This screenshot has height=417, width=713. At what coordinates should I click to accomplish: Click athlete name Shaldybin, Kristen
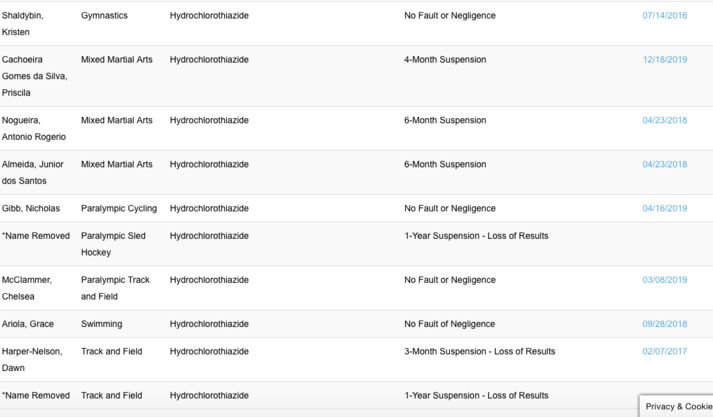click(x=22, y=24)
